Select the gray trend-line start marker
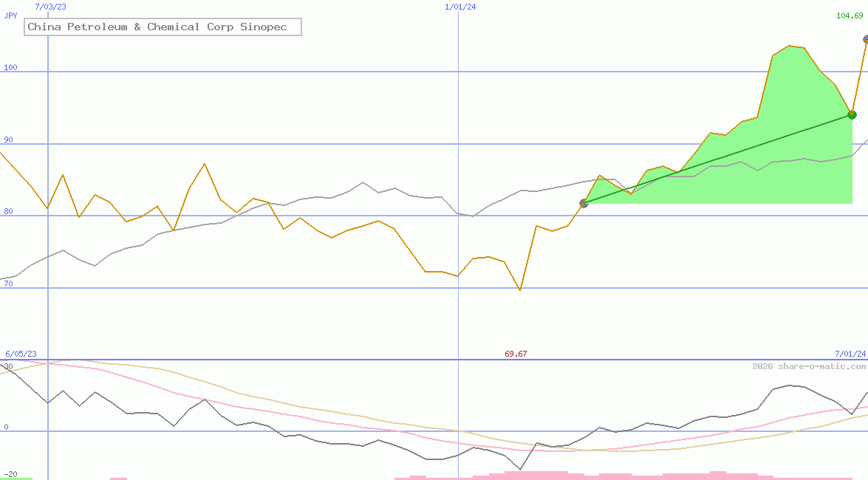Image resolution: width=868 pixels, height=480 pixels. pos(584,204)
